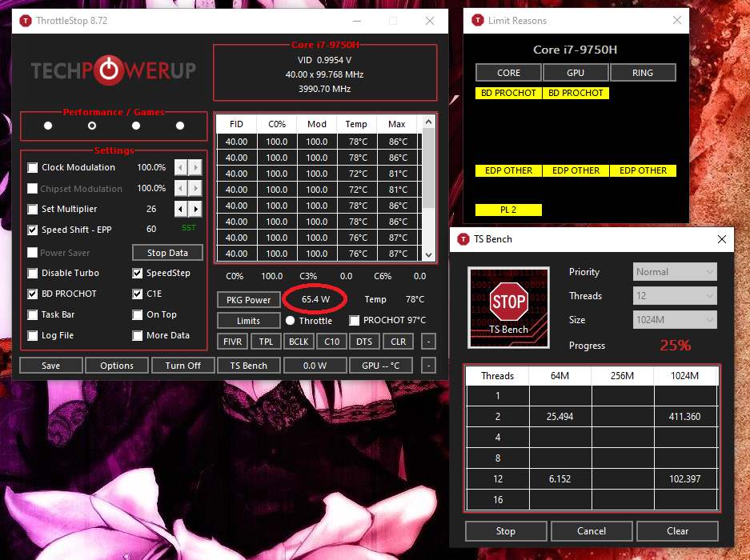
Task: Click the Limits button
Action: pos(249,321)
